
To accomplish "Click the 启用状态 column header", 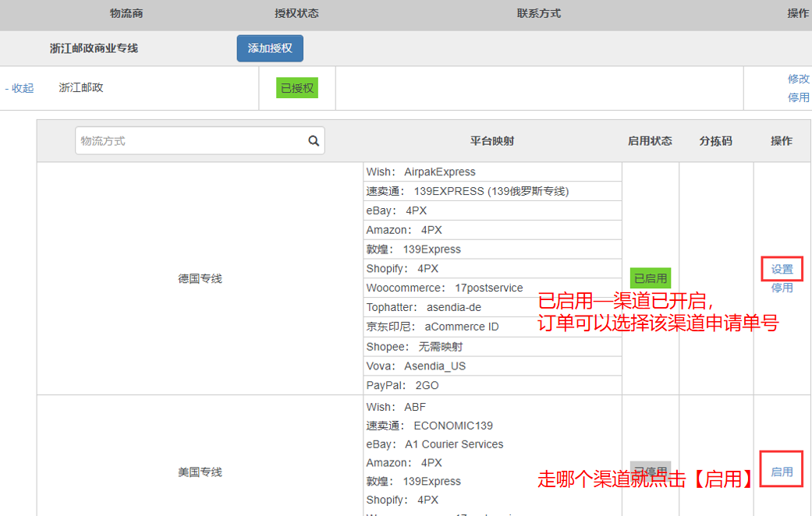I will (x=650, y=141).
